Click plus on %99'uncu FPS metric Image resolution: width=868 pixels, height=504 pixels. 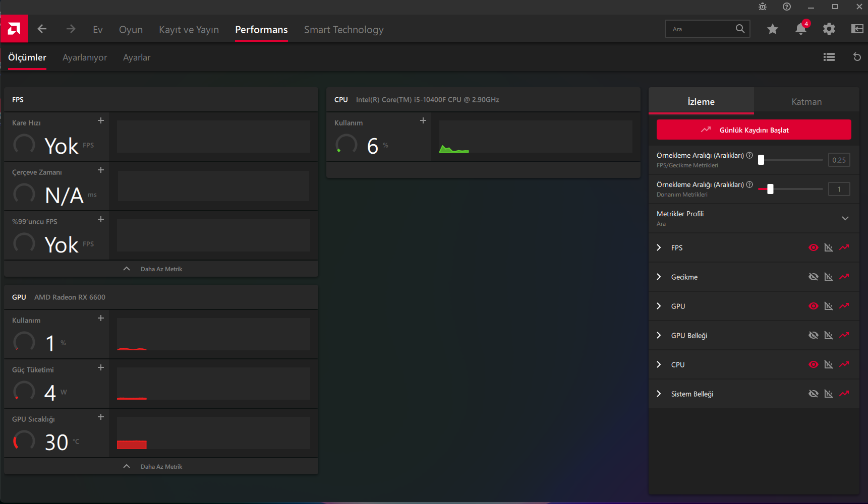click(x=101, y=219)
